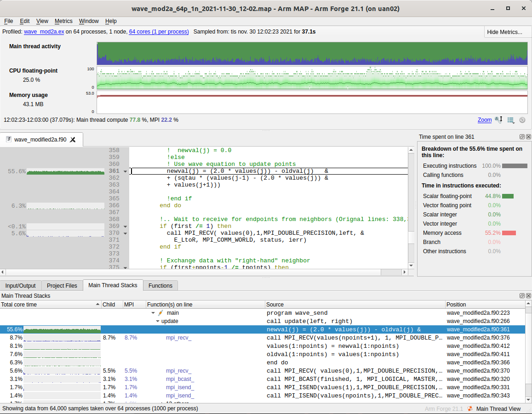Float the Time spent on line panel
Image resolution: width=532 pixels, height=414 pixels.
(x=522, y=137)
